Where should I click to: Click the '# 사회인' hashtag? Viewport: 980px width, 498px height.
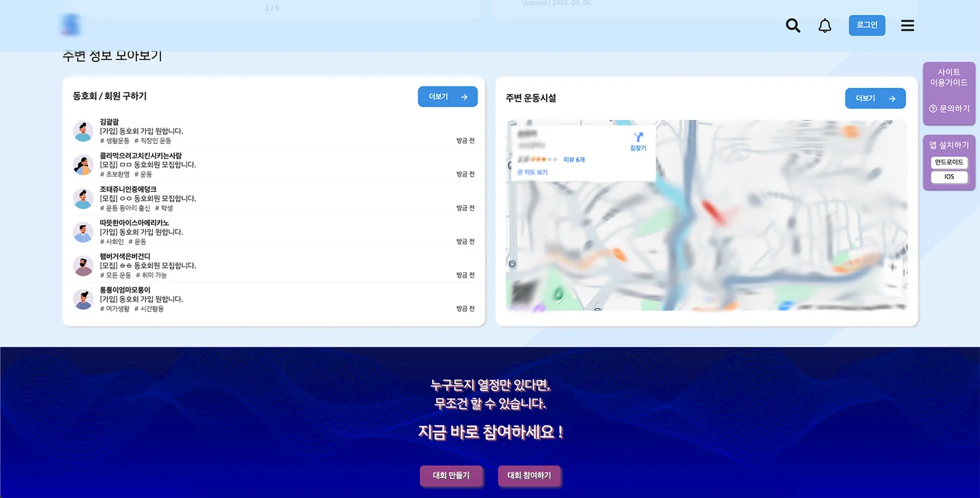(x=112, y=241)
